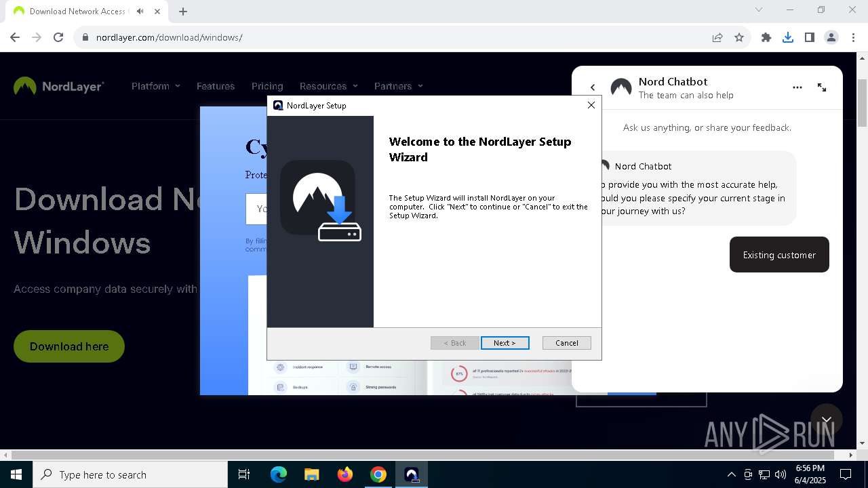Open network settings in system tray
The height and width of the screenshot is (488, 868).
coord(764,474)
